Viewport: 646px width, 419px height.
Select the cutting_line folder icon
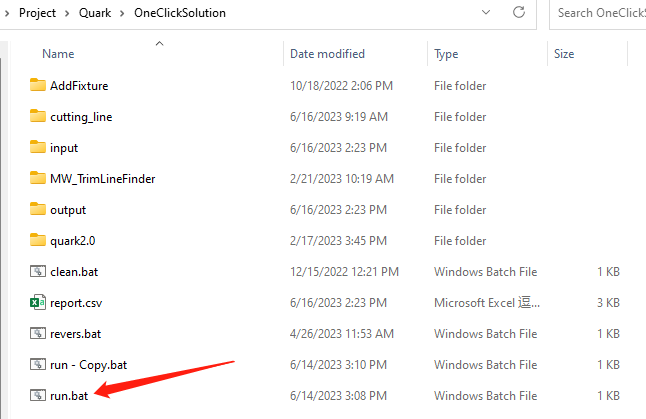pyautogui.click(x=38, y=117)
